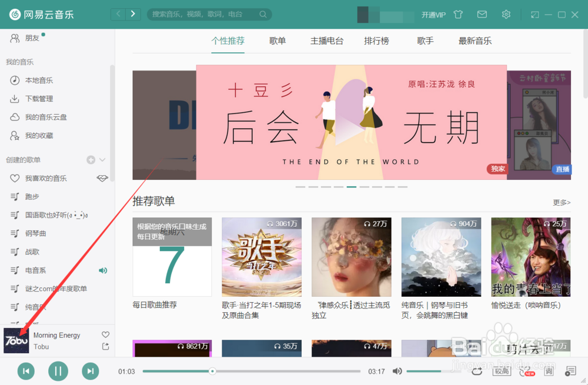This screenshot has height=385, width=588.
Task: Click the loop play-mode icon
Action: 477,371
